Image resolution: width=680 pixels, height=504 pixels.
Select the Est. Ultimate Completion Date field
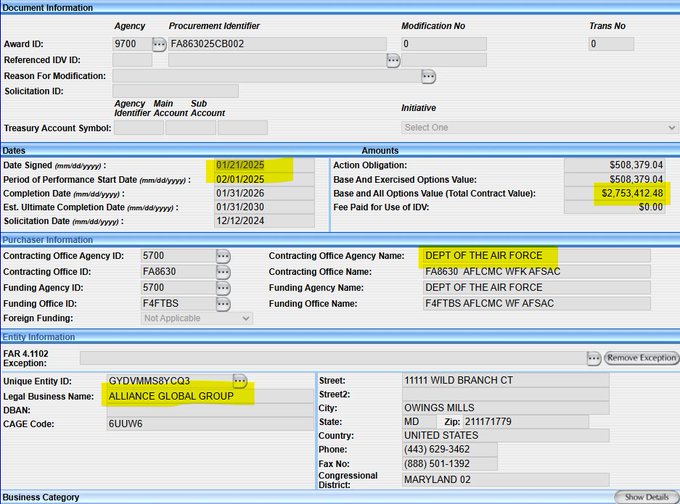tap(263, 207)
